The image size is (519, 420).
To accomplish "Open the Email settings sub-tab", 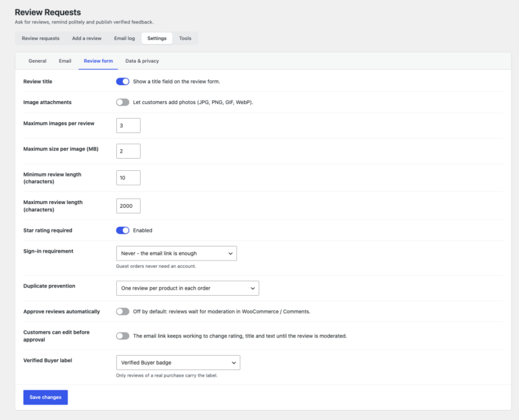I will (65, 61).
